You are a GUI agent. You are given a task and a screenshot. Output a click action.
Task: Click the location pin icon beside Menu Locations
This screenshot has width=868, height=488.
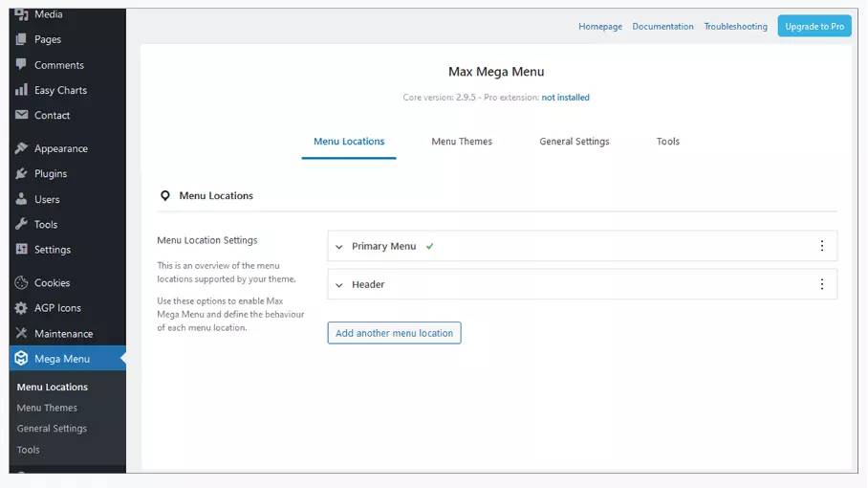pos(165,195)
